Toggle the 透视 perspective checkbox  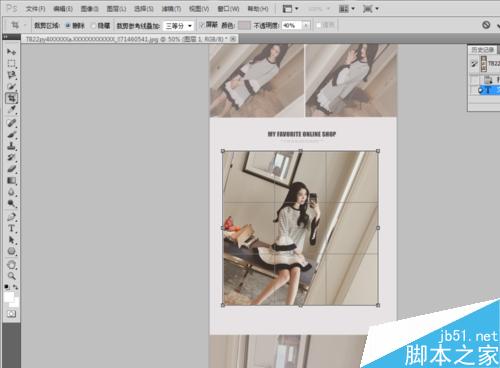[x=318, y=25]
